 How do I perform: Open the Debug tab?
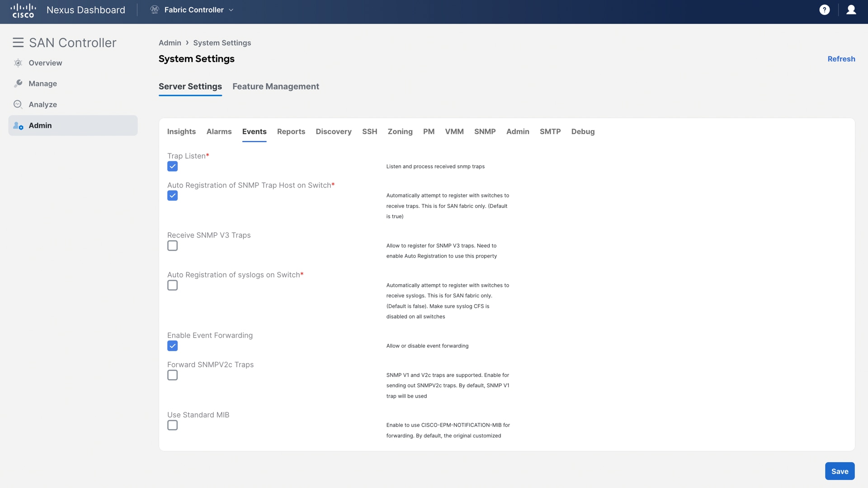(x=583, y=131)
